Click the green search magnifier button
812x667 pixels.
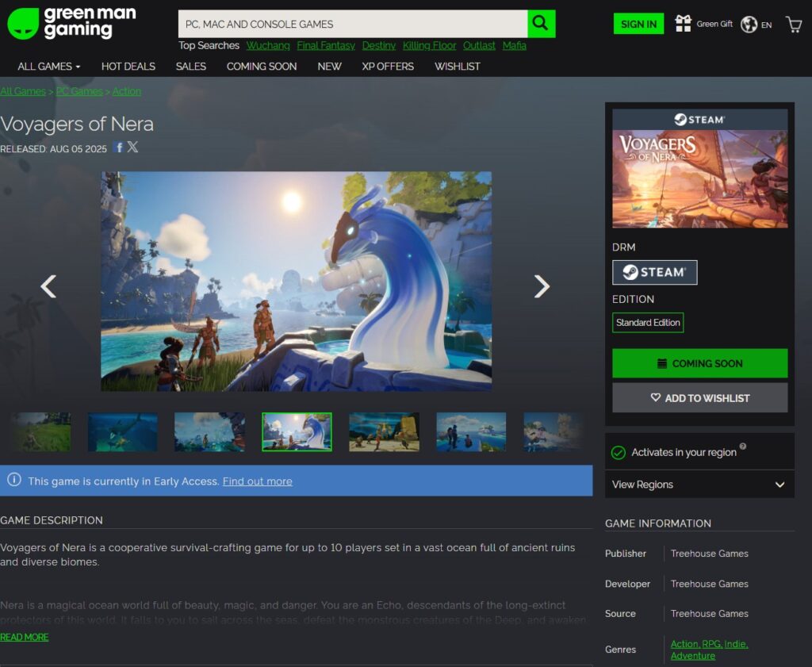(x=542, y=24)
